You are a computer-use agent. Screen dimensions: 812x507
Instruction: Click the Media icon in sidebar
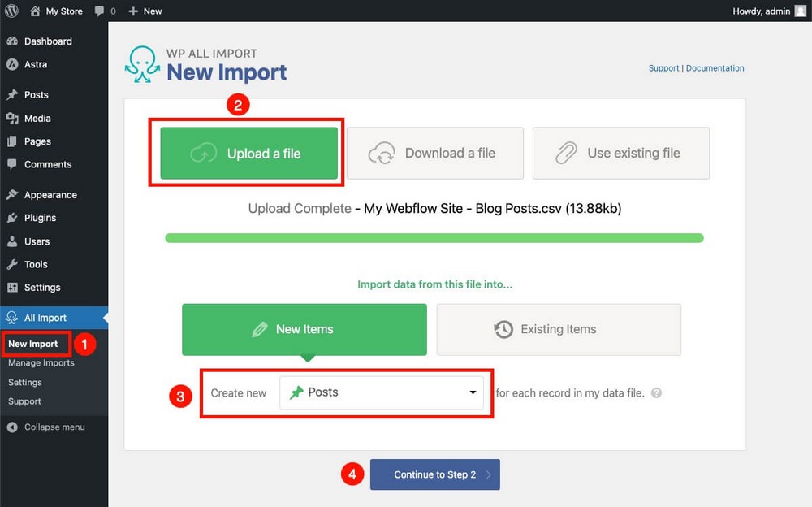[12, 118]
